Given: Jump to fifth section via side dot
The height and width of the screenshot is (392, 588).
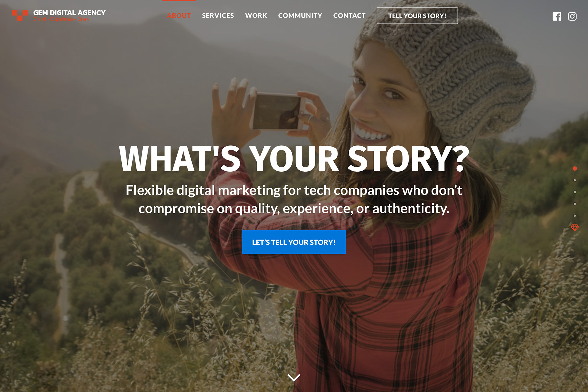Looking at the screenshot, I should click(x=575, y=216).
